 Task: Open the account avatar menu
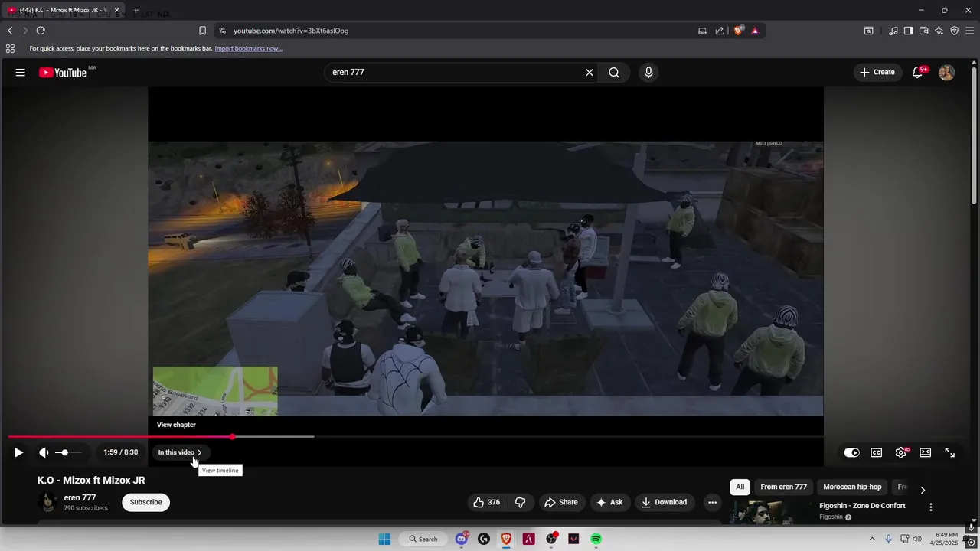pos(947,72)
